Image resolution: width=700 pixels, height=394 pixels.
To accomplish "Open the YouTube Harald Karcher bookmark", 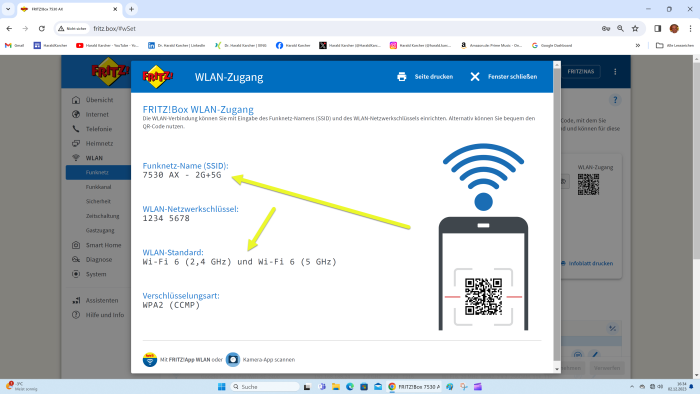I will coord(107,46).
